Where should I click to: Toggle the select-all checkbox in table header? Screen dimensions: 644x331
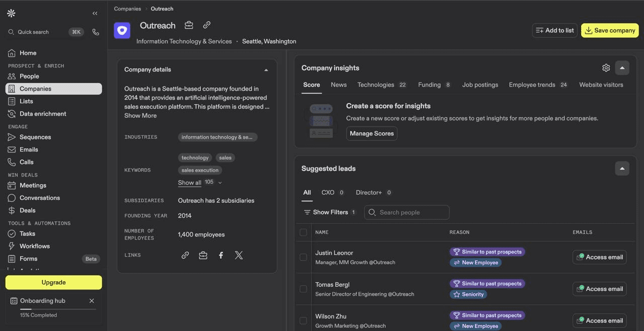(303, 232)
